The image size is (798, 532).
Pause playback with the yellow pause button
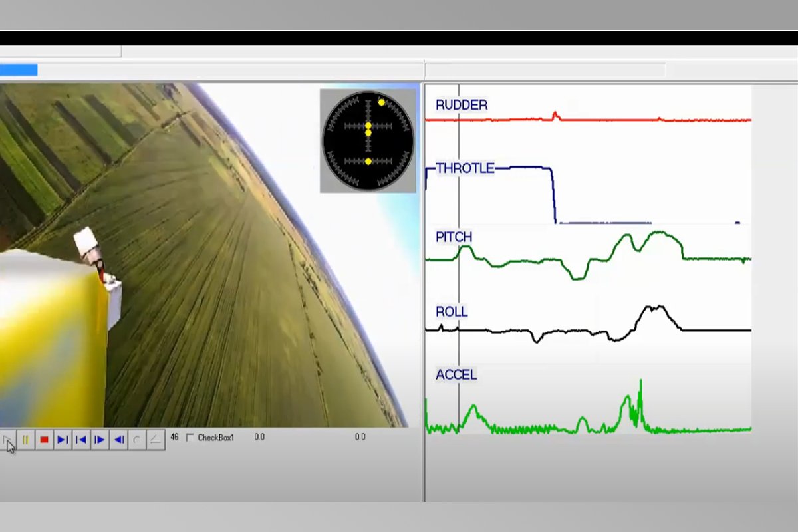pyautogui.click(x=25, y=440)
